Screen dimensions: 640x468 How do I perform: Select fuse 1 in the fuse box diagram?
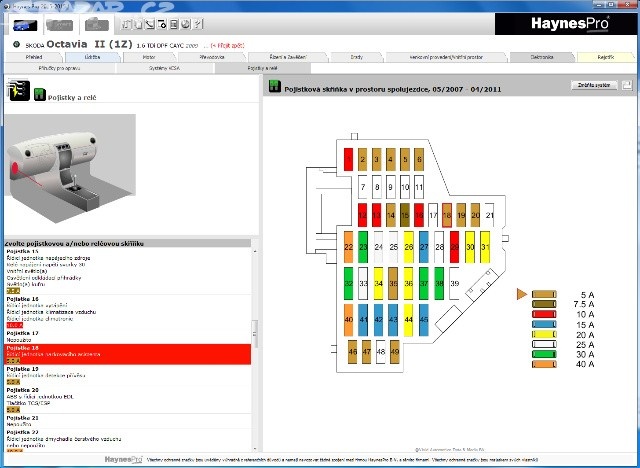348,159
